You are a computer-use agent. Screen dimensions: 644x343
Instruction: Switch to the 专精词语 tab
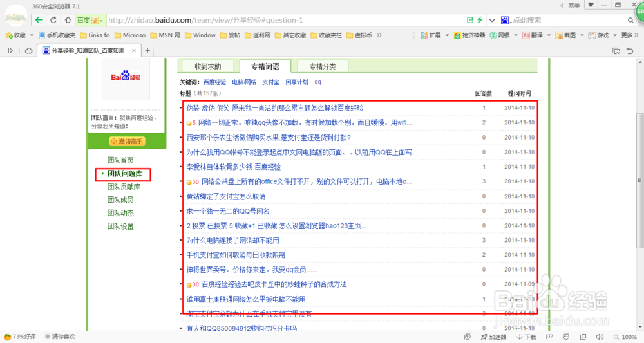point(265,66)
